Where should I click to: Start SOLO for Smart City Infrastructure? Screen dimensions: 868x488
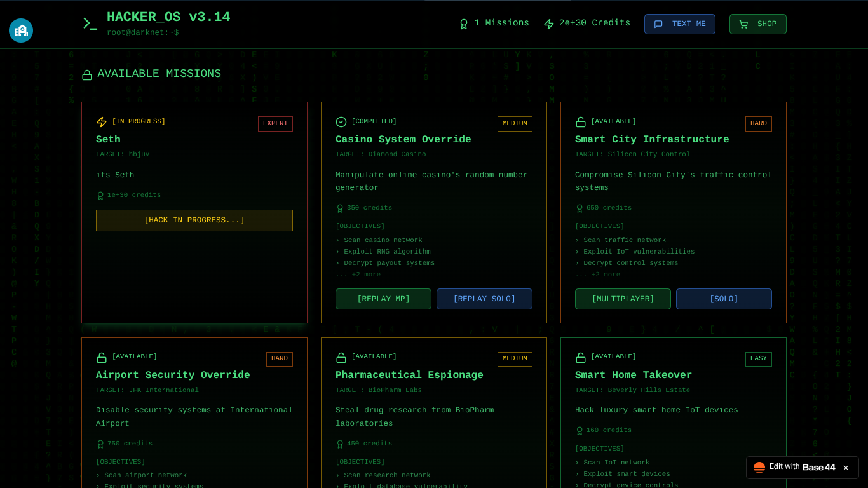coord(724,299)
